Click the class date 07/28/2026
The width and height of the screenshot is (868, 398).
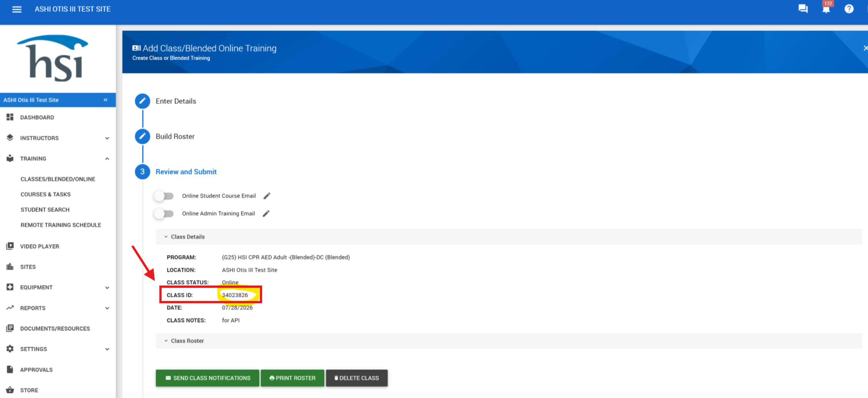tap(237, 308)
